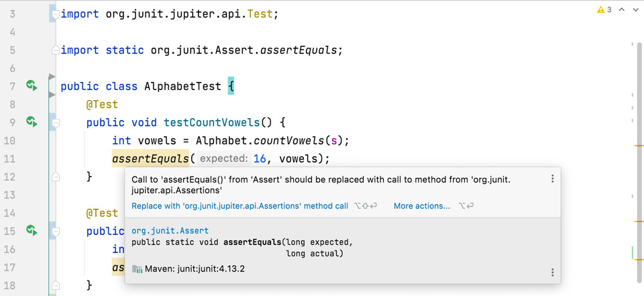This screenshot has width=644, height=296.
Task: Open the org.junit.Assert class link
Action: (x=170, y=230)
